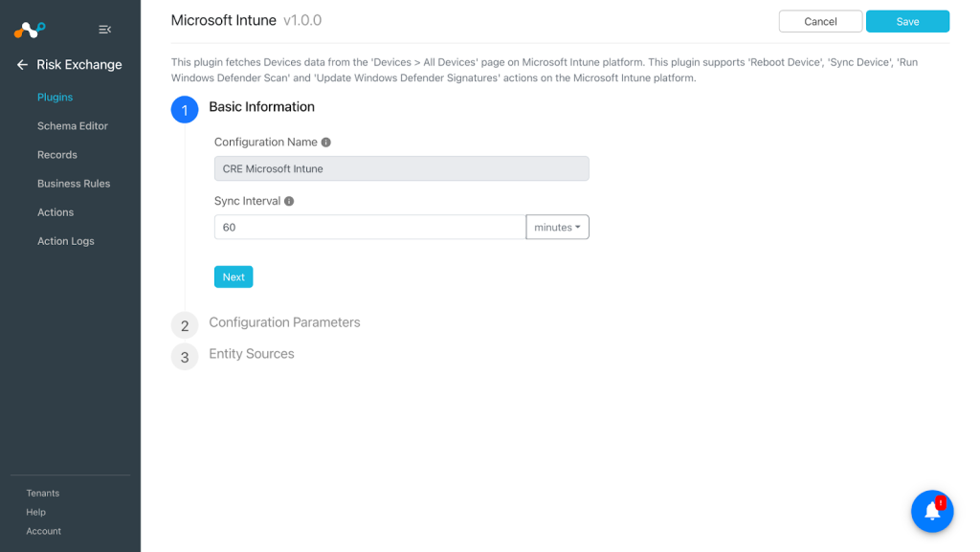980x552 pixels.
Task: Show info tooltip for Configuration Name
Action: [325, 143]
